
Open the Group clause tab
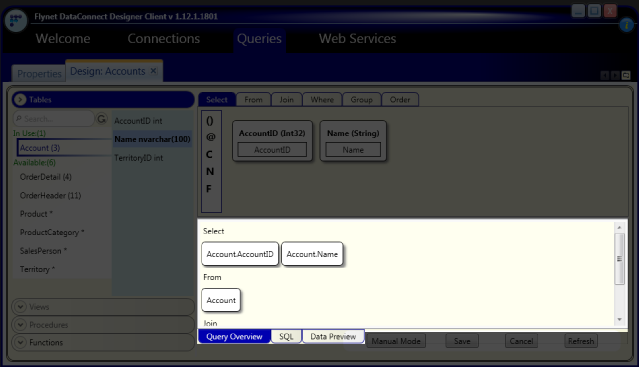(x=361, y=100)
